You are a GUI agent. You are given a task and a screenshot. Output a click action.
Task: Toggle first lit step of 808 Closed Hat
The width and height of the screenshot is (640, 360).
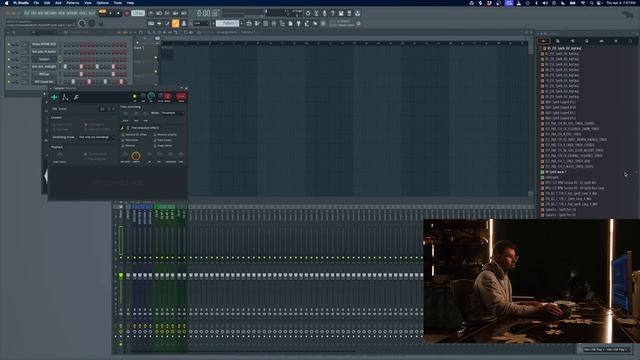point(73,82)
